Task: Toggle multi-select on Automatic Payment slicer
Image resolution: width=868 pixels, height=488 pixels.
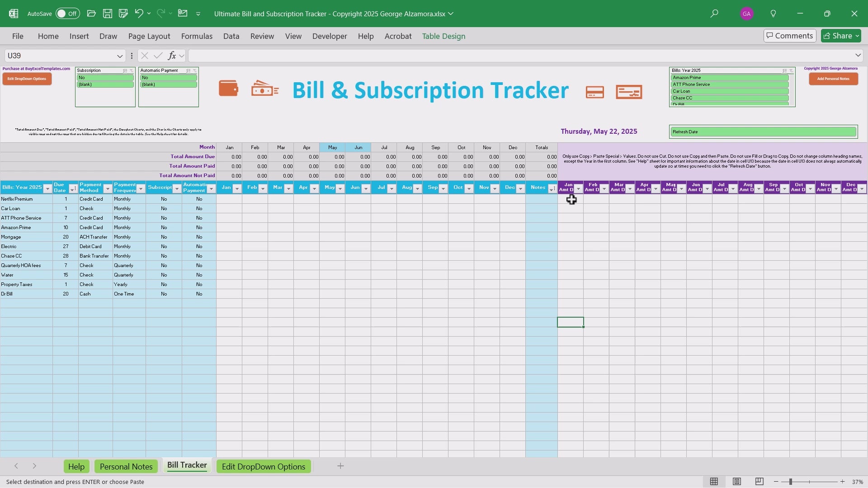Action: (189, 70)
